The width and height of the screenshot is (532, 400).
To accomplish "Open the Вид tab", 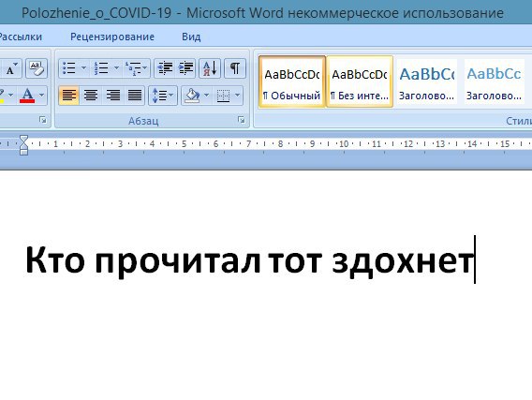I will (x=191, y=37).
